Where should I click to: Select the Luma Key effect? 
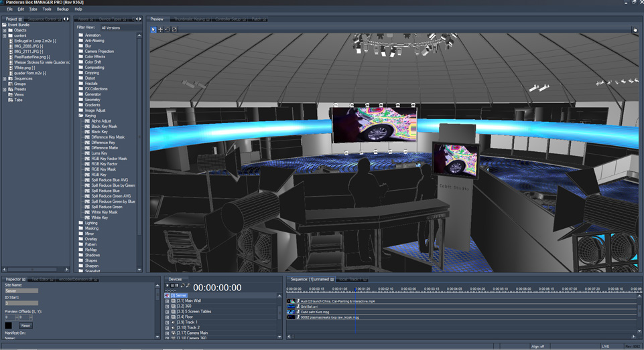tap(99, 153)
